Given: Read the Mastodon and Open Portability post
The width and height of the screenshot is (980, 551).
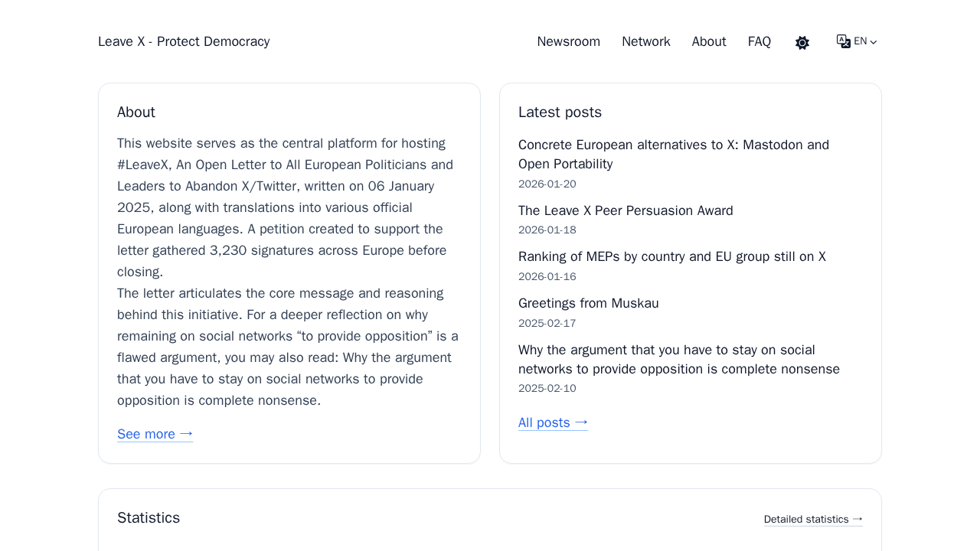Looking at the screenshot, I should (674, 155).
